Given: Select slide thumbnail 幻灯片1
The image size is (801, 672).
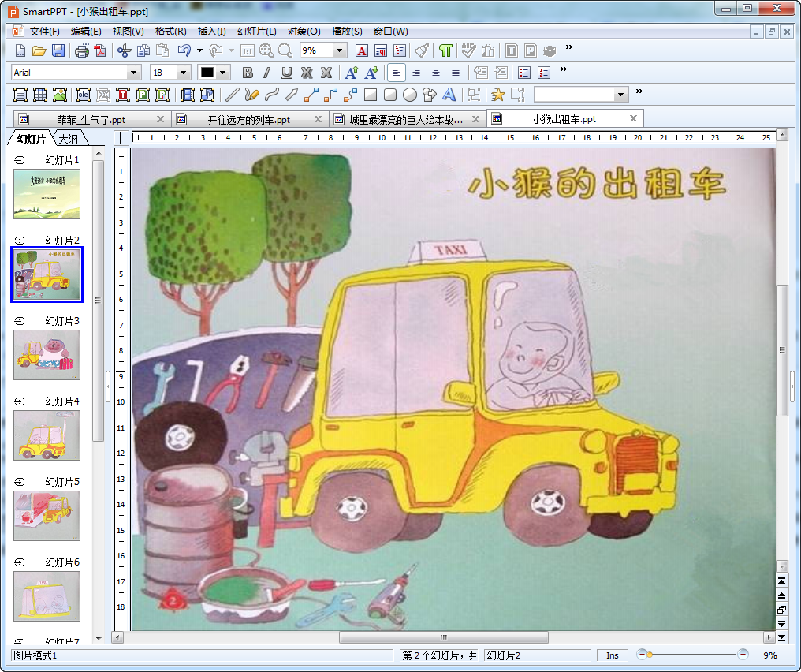Looking at the screenshot, I should pyautogui.click(x=47, y=194).
